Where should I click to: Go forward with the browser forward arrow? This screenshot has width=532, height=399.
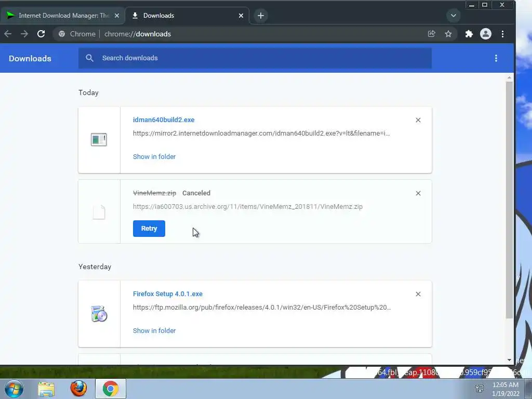click(24, 34)
